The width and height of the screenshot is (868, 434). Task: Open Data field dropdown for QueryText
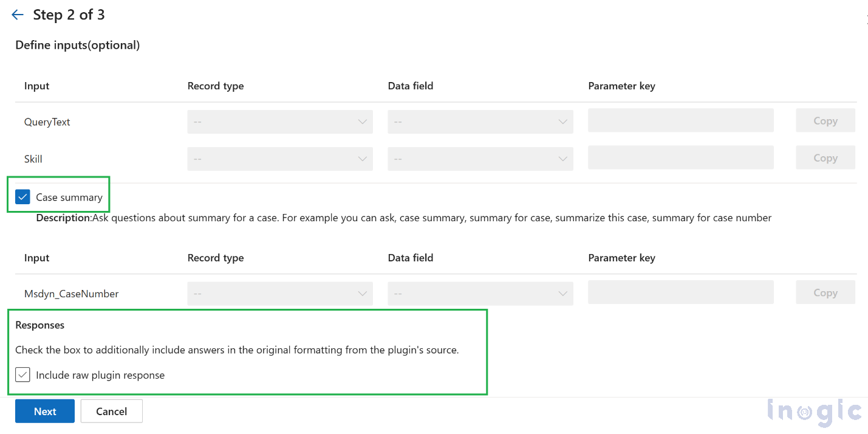pyautogui.click(x=480, y=122)
